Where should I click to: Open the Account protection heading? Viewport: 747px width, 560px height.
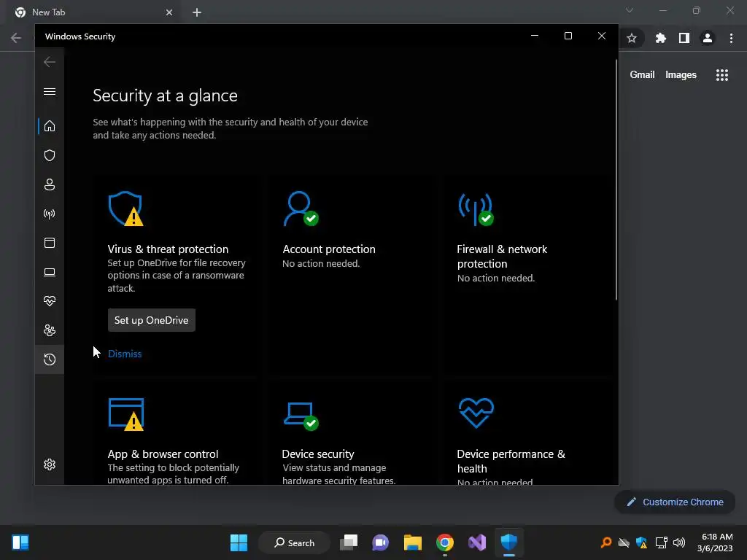click(x=329, y=249)
